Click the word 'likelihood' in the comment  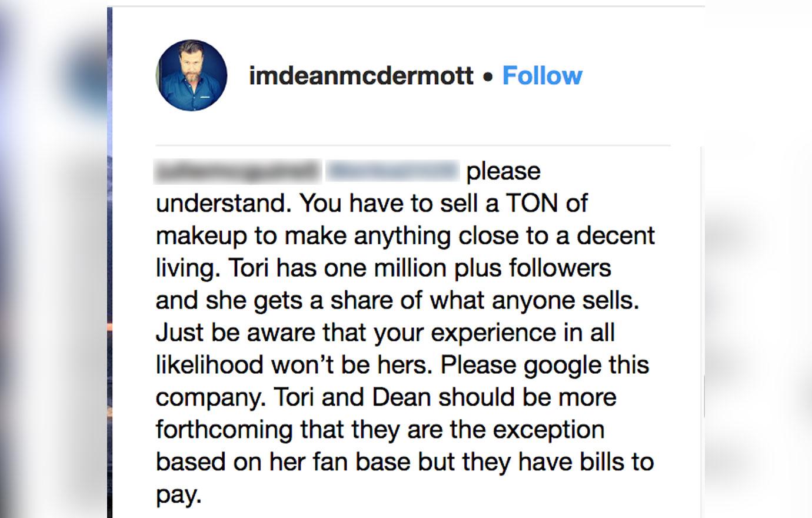click(x=210, y=365)
